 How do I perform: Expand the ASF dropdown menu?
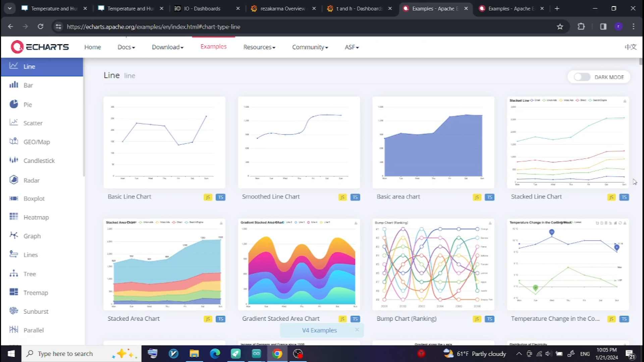352,47
